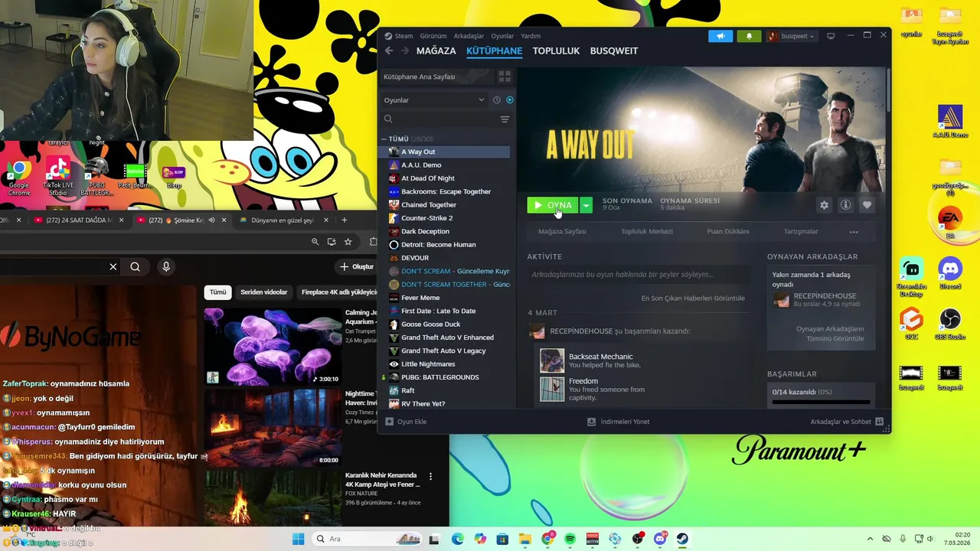Screen dimensions: 980x551
Task: Open the Görünüm menu
Action: click(433, 36)
